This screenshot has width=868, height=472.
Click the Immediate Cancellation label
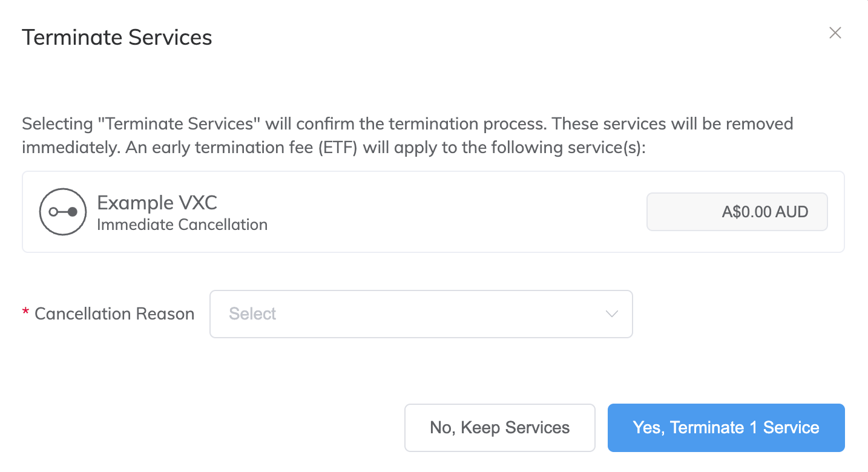(x=182, y=225)
